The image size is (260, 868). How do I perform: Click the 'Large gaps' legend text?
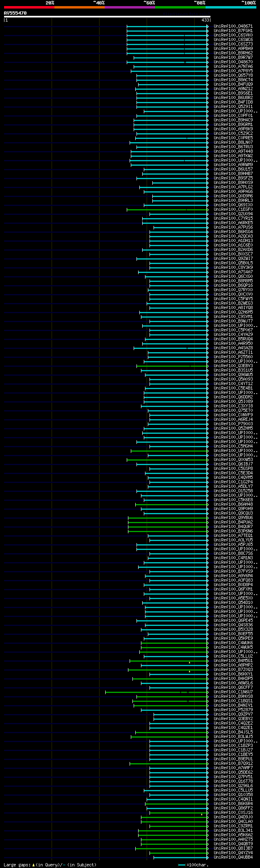click(x=17, y=865)
